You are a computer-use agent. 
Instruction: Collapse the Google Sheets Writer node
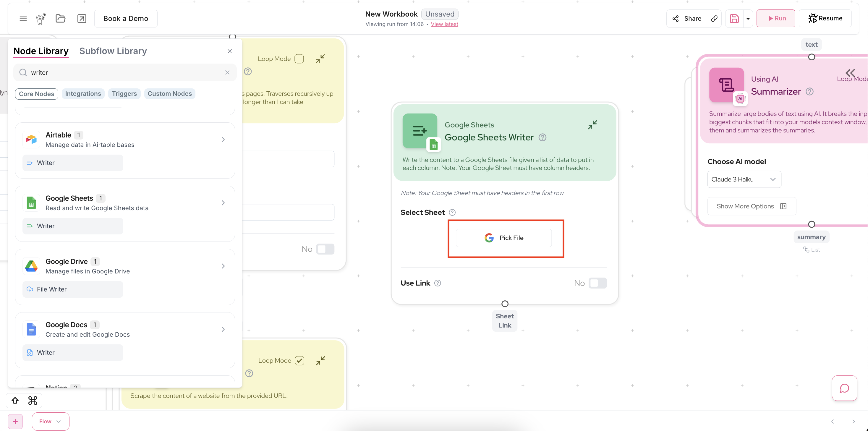592,125
